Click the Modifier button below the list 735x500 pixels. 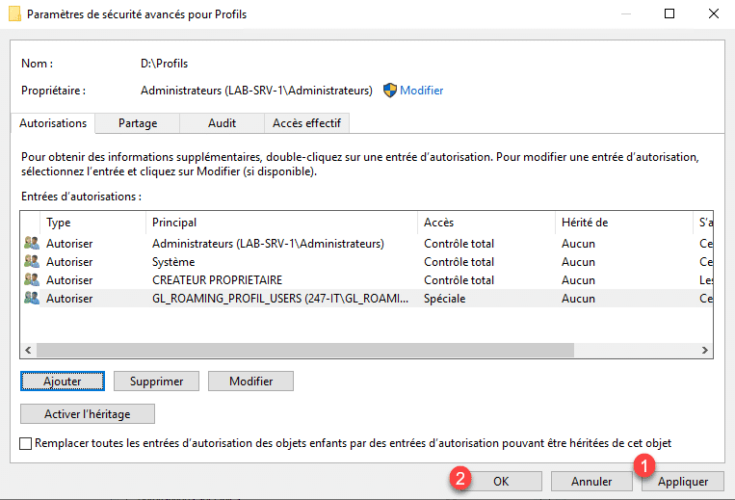[x=251, y=381]
